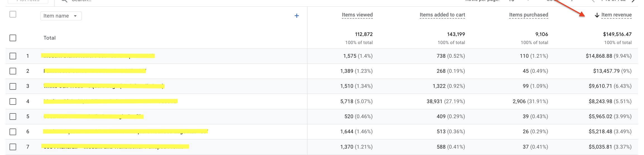644x155 pixels.
Task: Click the 738 added to cart cell
Action: coord(451,56)
